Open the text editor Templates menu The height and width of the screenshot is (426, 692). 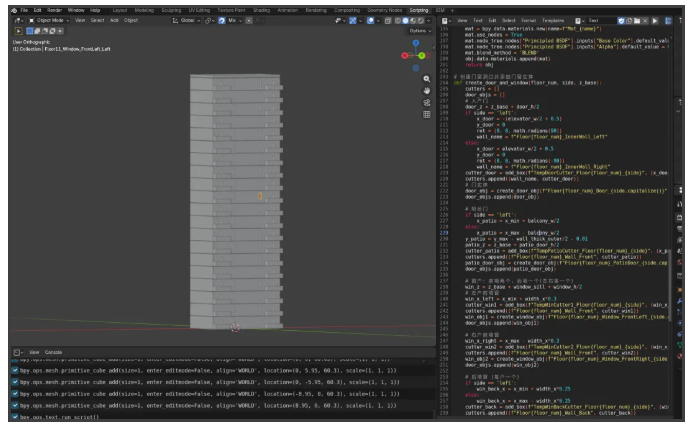coord(553,21)
